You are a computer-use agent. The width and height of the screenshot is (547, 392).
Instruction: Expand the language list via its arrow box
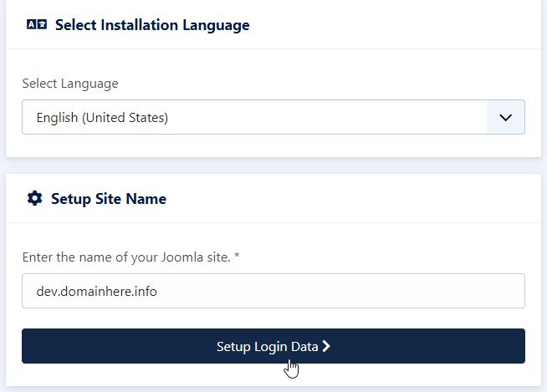point(506,117)
